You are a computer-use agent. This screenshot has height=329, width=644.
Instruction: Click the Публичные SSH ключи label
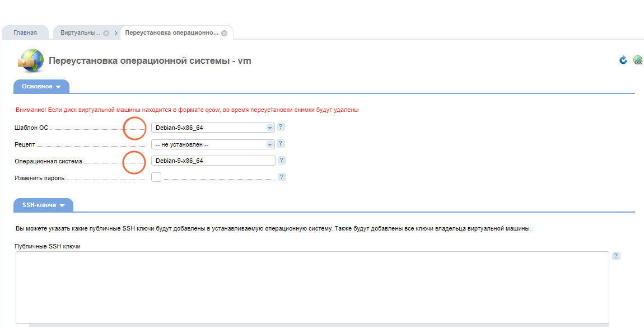point(47,246)
